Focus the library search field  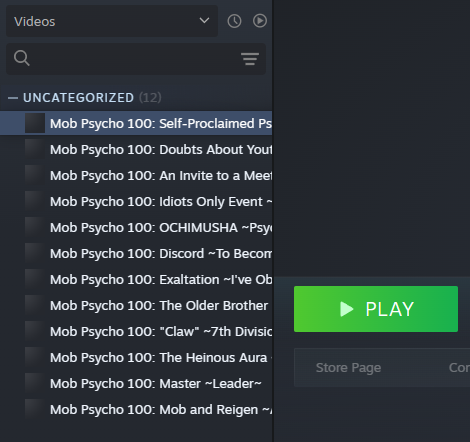[136, 59]
